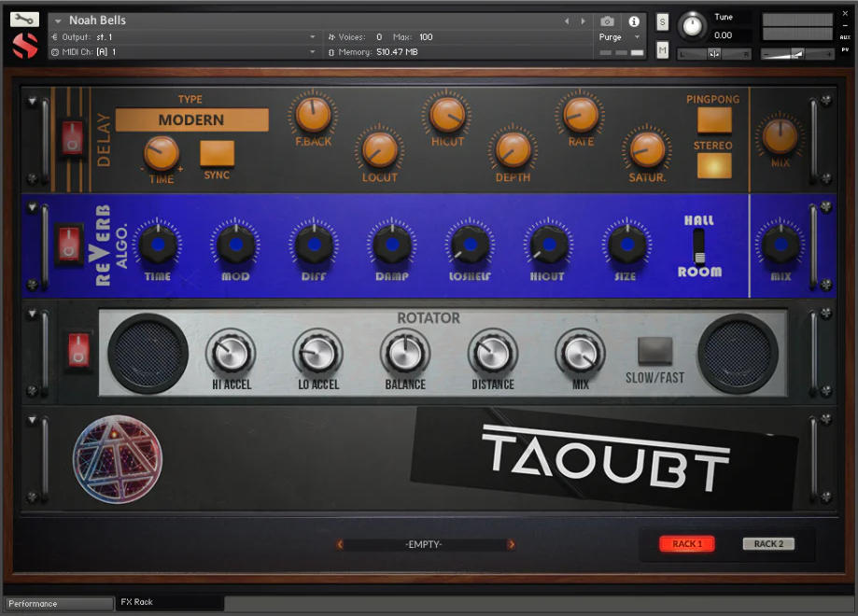
Task: Adjust the Delay DEPTH knob
Action: (x=513, y=150)
